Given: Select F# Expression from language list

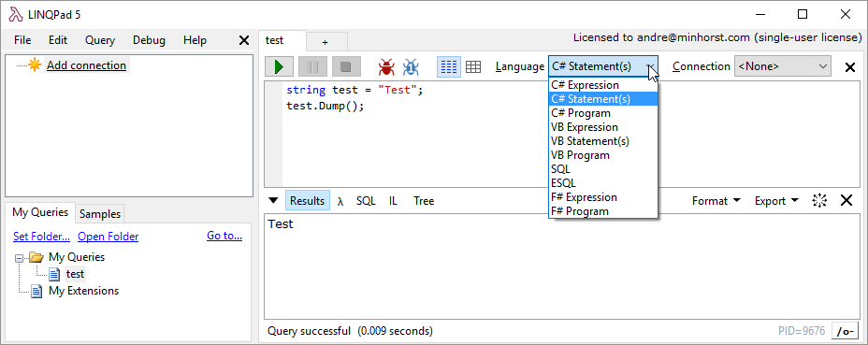Looking at the screenshot, I should click(x=603, y=197).
